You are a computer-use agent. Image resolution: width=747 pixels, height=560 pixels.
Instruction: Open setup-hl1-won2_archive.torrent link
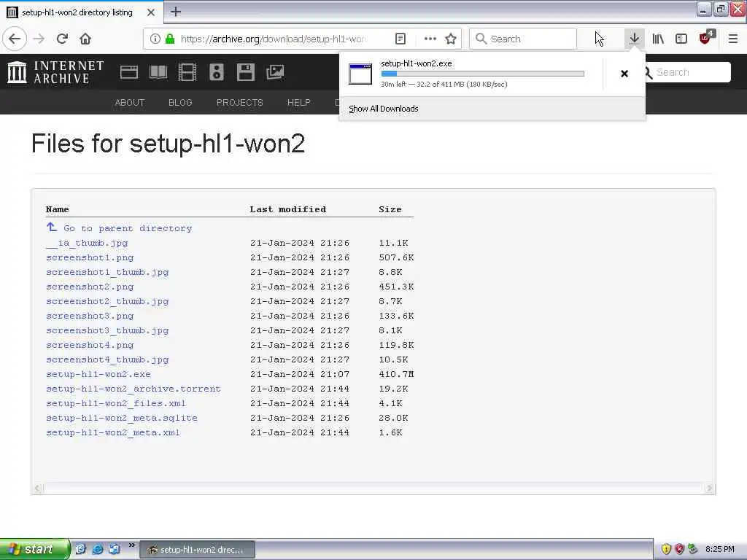(133, 389)
